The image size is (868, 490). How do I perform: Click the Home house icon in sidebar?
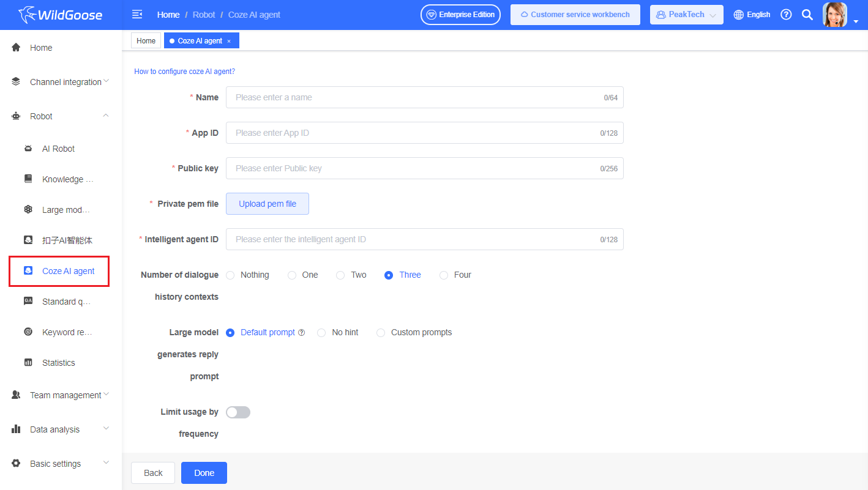pyautogui.click(x=17, y=48)
